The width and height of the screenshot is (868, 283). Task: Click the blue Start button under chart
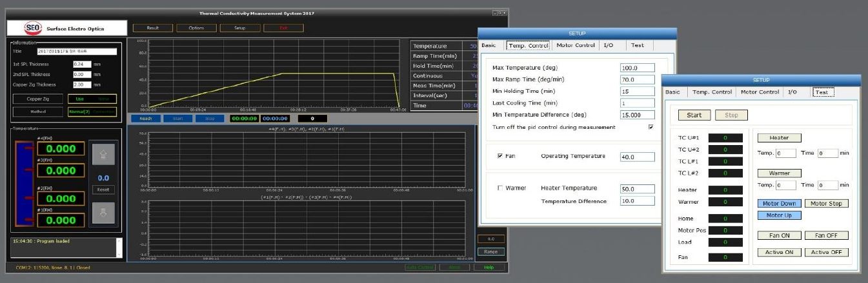click(177, 119)
